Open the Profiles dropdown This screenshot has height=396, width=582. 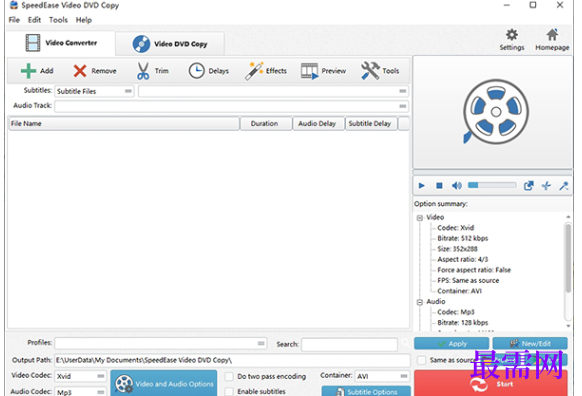161,343
